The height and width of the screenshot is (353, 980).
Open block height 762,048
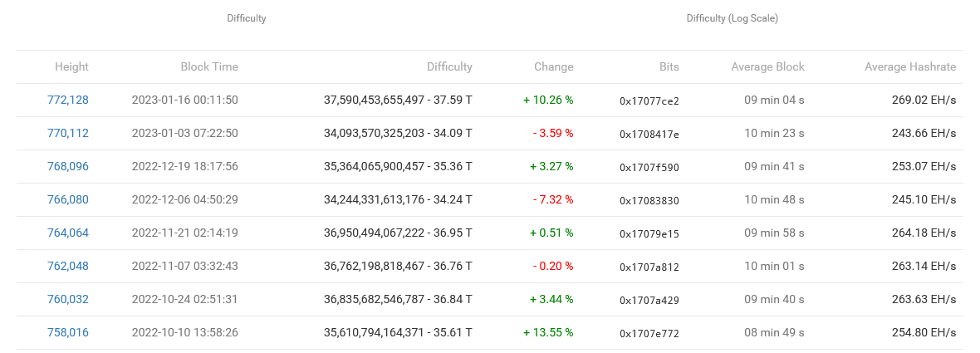[68, 266]
